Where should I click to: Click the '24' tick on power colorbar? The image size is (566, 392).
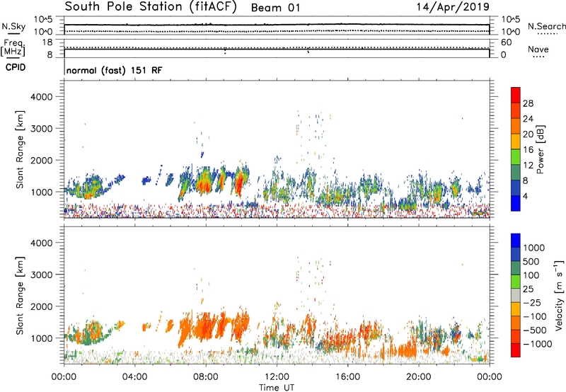[x=528, y=119]
